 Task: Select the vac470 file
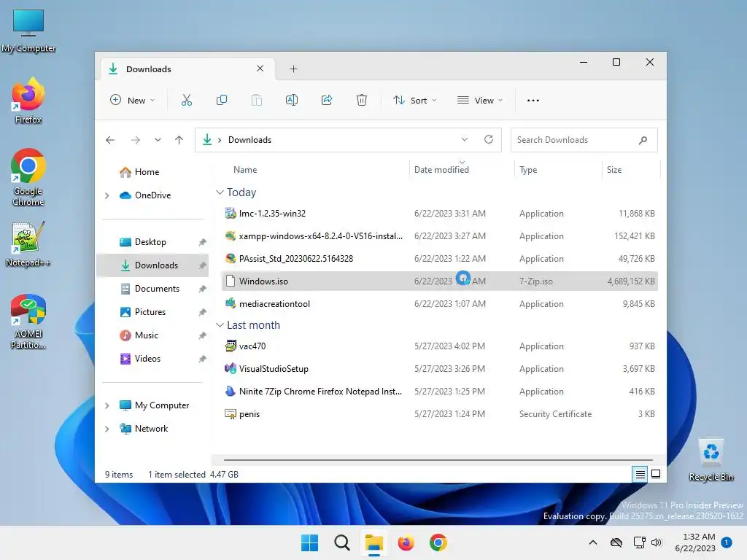pyautogui.click(x=440, y=346)
